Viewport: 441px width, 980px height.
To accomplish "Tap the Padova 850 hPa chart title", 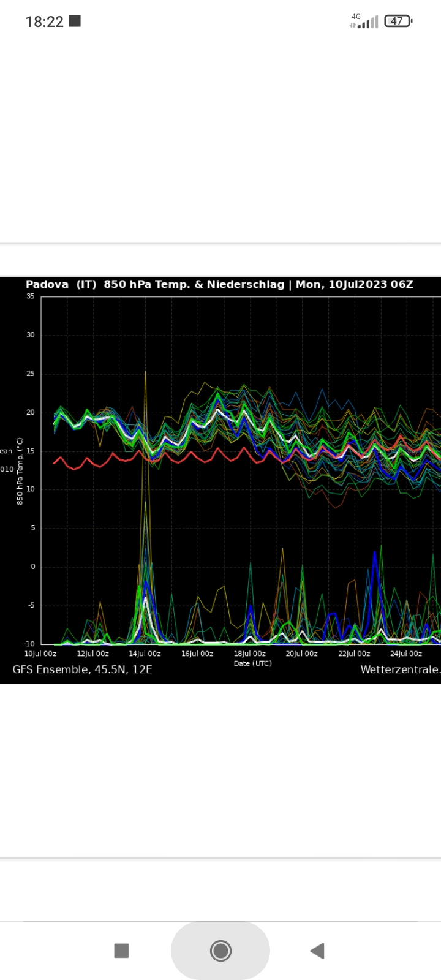I will (x=219, y=284).
